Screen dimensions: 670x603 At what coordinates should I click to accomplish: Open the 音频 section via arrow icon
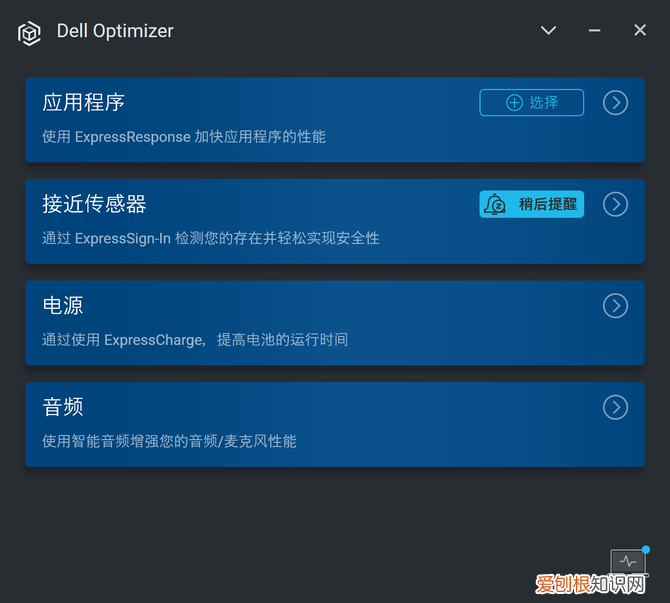click(615, 407)
